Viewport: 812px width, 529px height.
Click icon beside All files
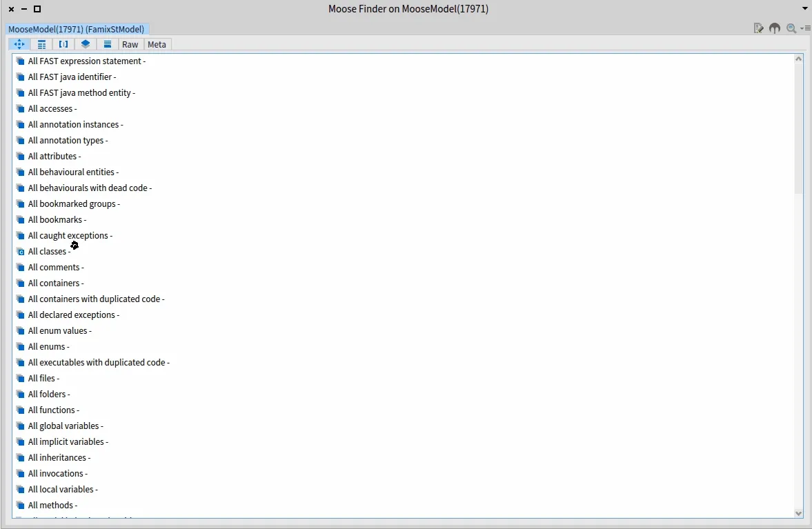[x=20, y=379]
